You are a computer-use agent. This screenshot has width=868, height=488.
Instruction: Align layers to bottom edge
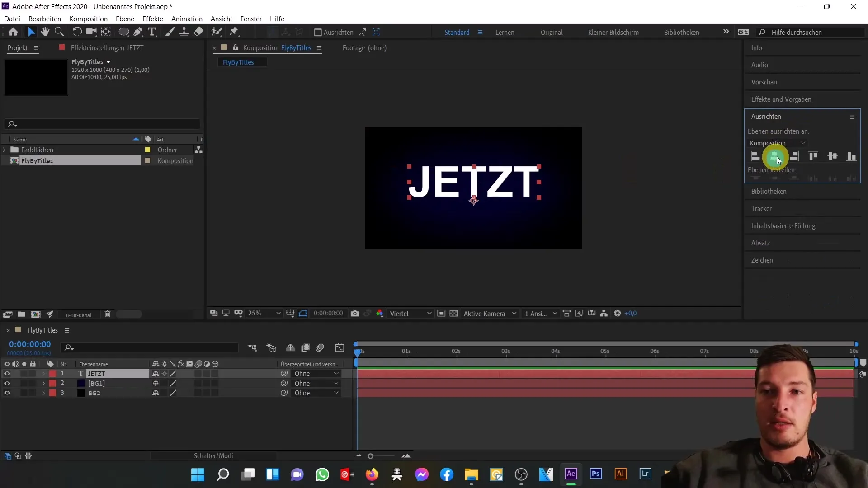click(851, 156)
